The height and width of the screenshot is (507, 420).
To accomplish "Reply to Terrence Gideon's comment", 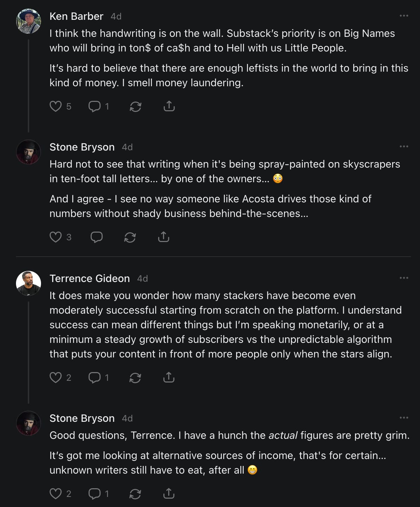I will click(x=95, y=377).
